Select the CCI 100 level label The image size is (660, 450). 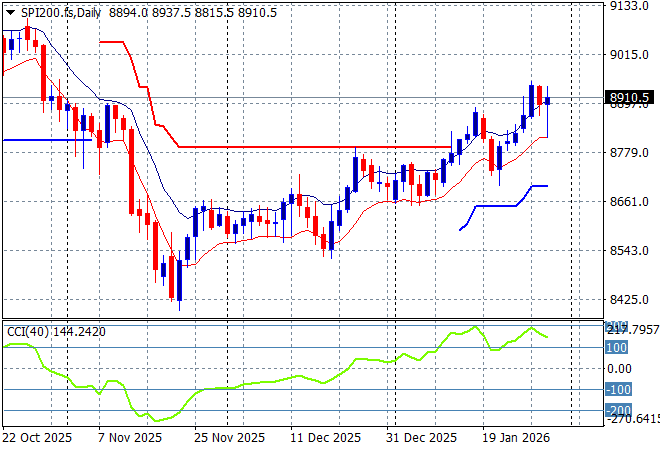coord(616,348)
